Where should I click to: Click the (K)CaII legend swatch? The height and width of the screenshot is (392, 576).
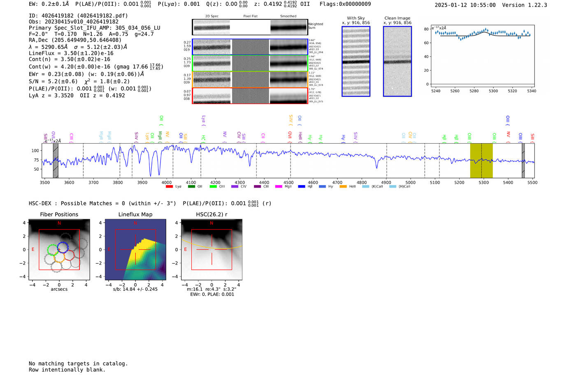(366, 187)
